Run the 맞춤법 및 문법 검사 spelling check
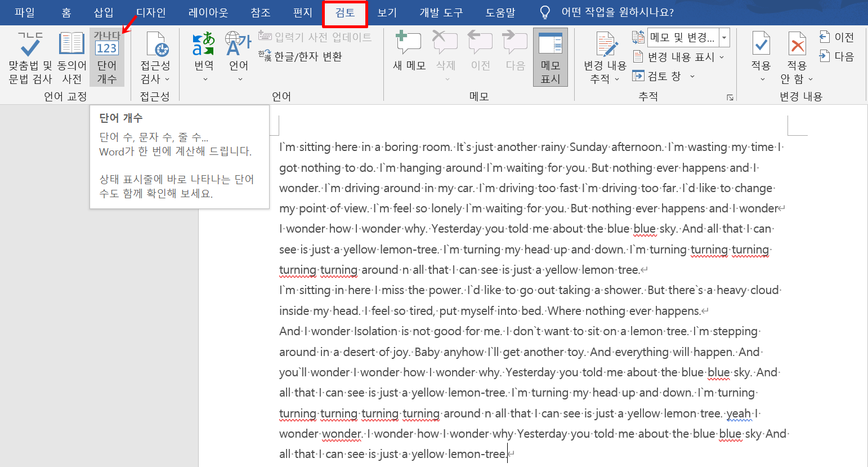The height and width of the screenshot is (467, 868). [30, 57]
